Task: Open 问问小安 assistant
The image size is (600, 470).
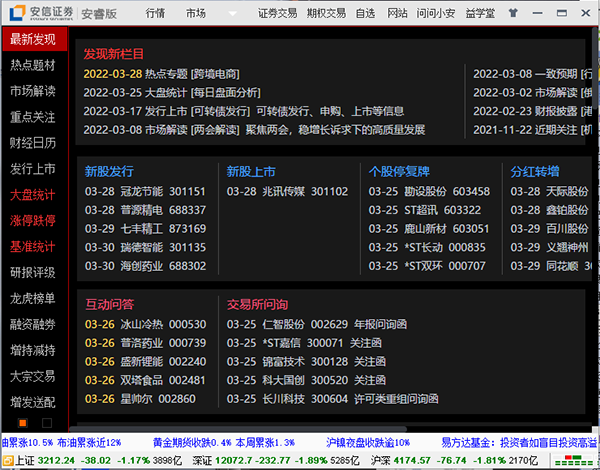Action: pos(436,13)
